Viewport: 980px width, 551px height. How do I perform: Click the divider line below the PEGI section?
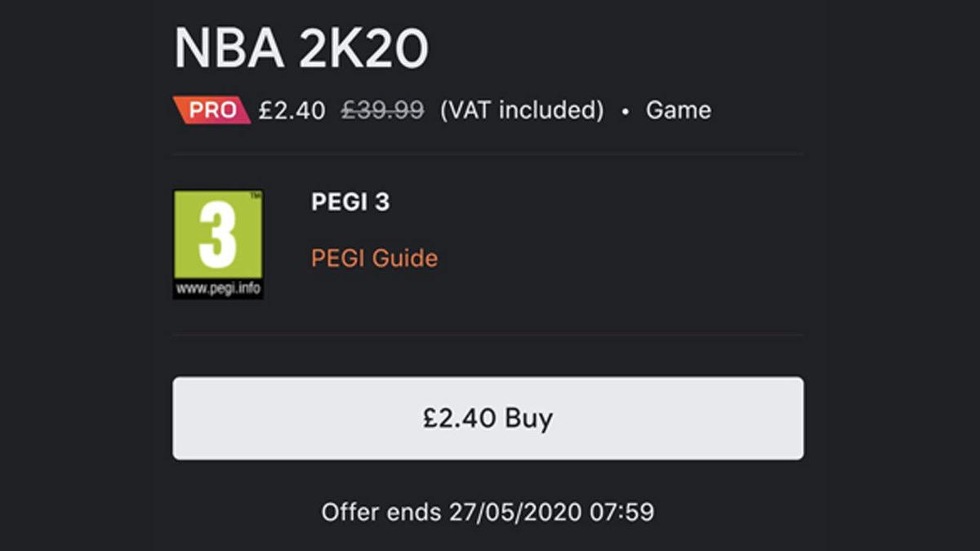point(488,335)
